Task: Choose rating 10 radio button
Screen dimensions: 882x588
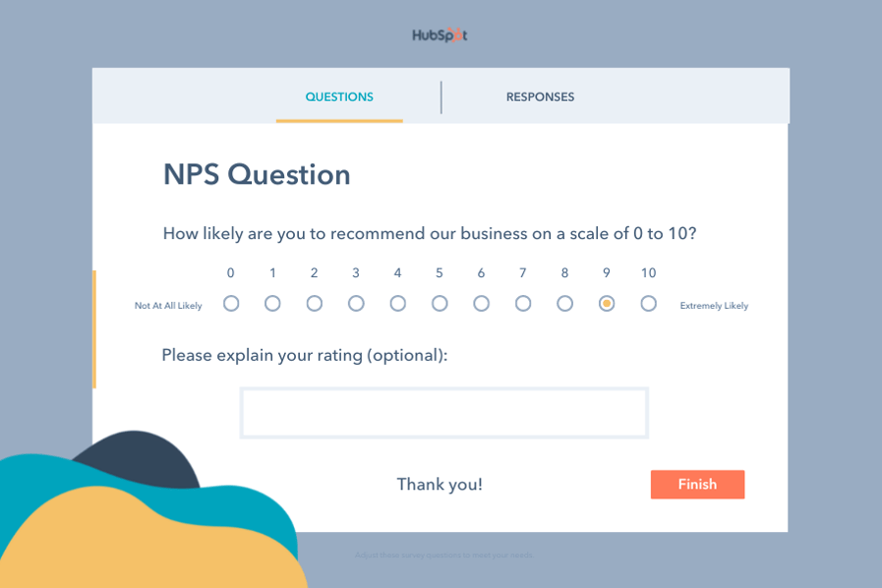Action: coord(648,304)
